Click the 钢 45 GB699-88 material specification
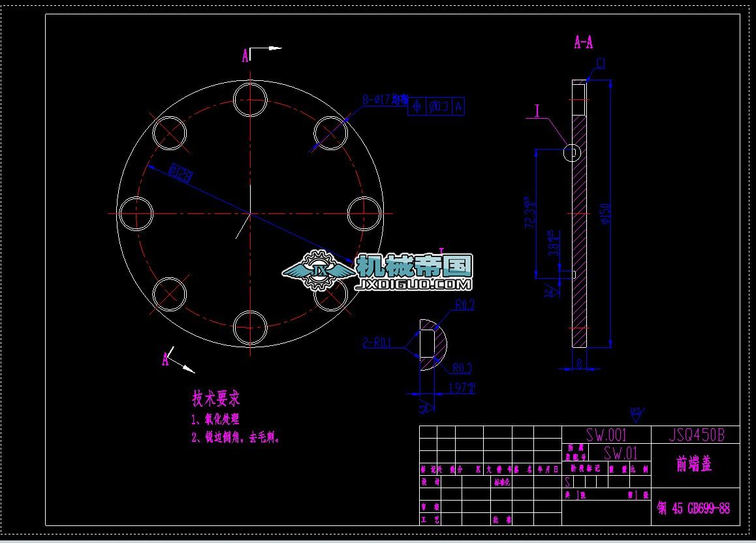This screenshot has height=543, width=756. coord(693,506)
